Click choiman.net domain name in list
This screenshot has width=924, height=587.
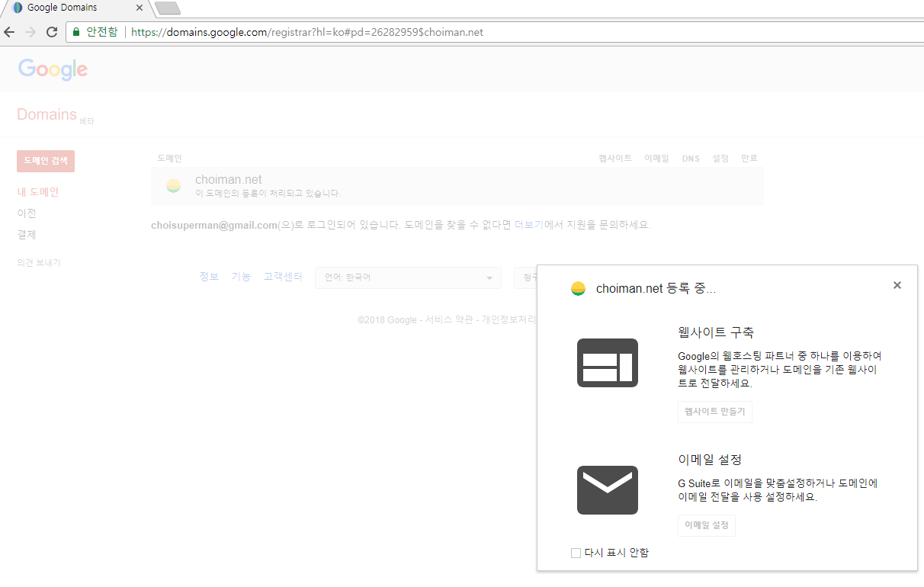(228, 180)
